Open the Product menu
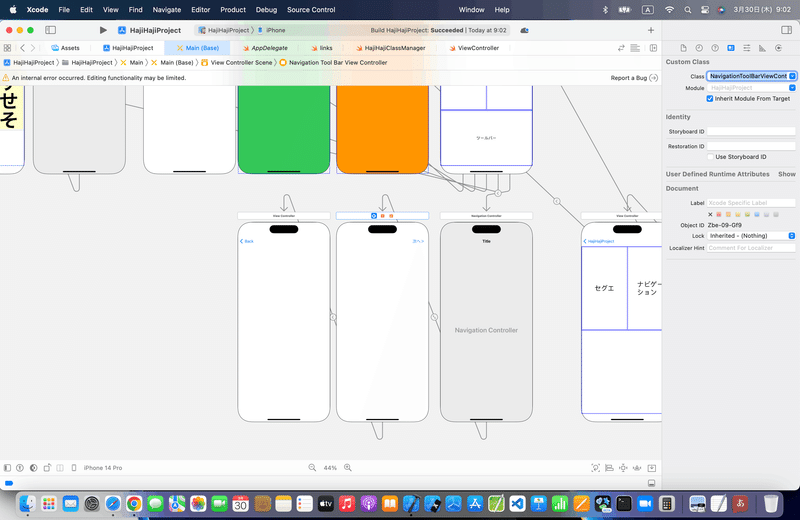The width and height of the screenshot is (800, 520). click(x=233, y=10)
